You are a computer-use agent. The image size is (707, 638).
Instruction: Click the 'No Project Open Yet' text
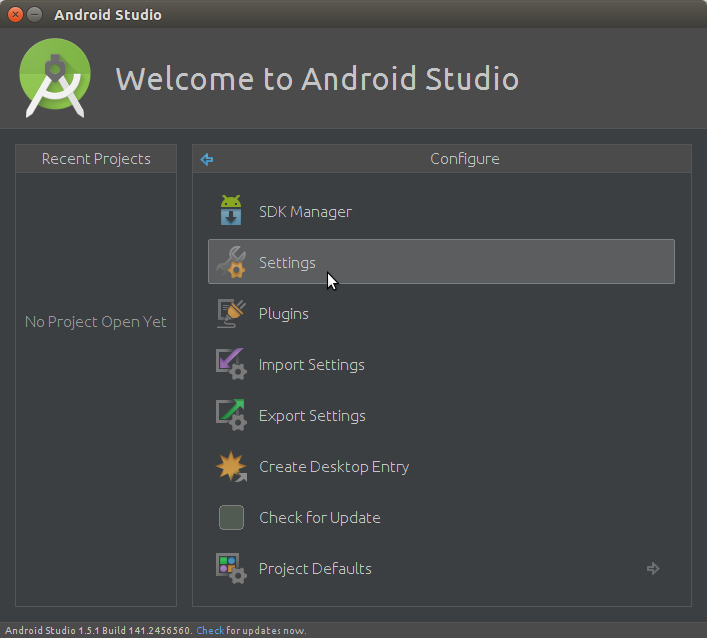coord(96,321)
